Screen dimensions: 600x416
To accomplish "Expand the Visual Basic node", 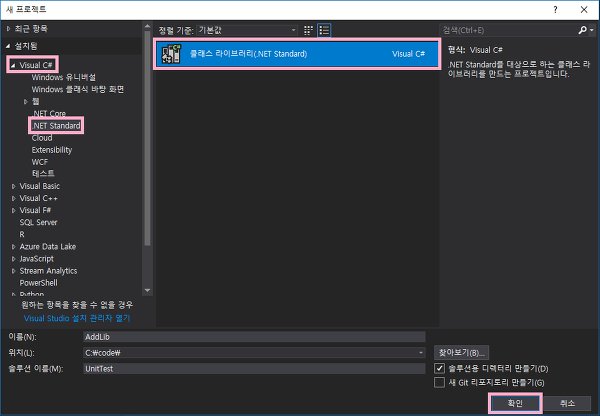I will 13,186.
